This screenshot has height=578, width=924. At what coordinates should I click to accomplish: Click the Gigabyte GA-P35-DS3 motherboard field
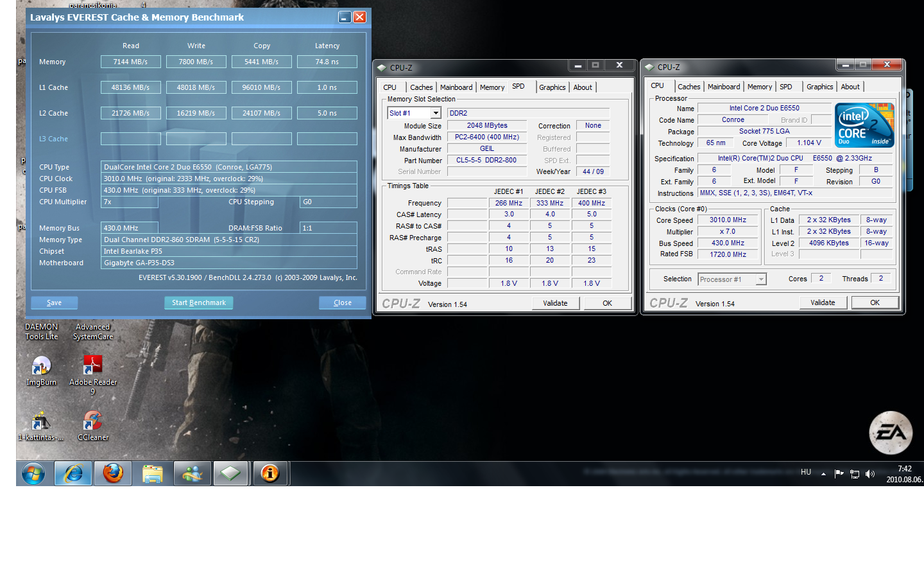click(229, 263)
